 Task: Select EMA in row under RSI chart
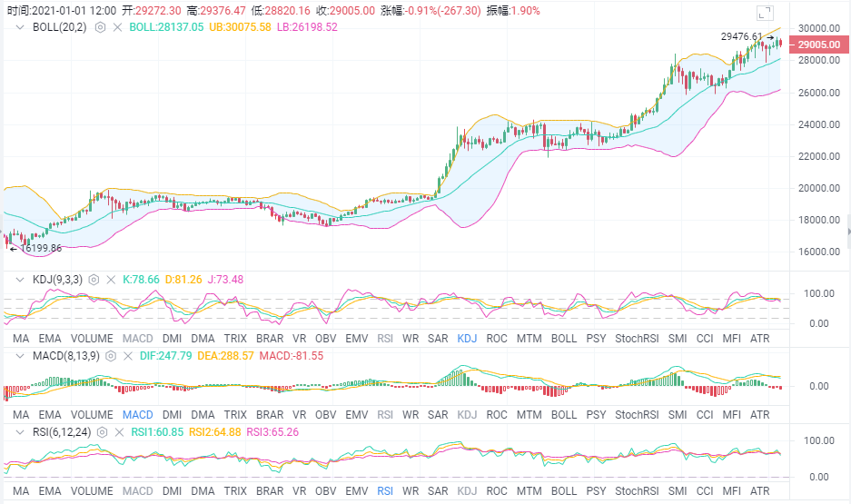point(50,491)
